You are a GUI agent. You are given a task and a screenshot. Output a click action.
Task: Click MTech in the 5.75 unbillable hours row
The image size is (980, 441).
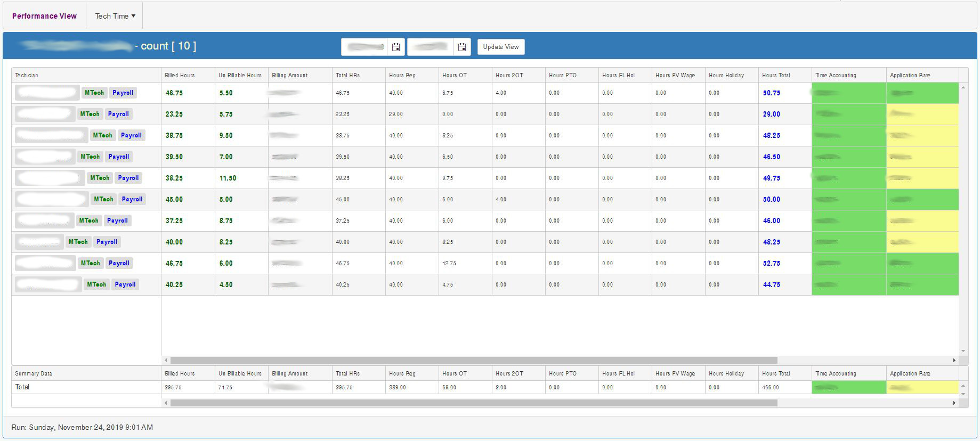[x=90, y=114]
